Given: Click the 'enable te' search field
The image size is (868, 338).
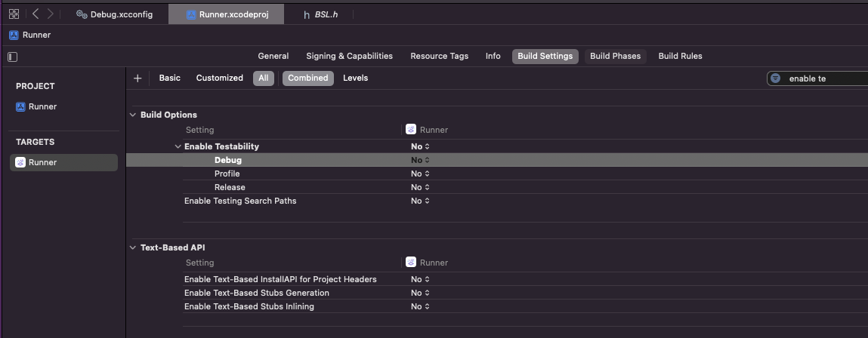Looking at the screenshot, I should pos(817,78).
